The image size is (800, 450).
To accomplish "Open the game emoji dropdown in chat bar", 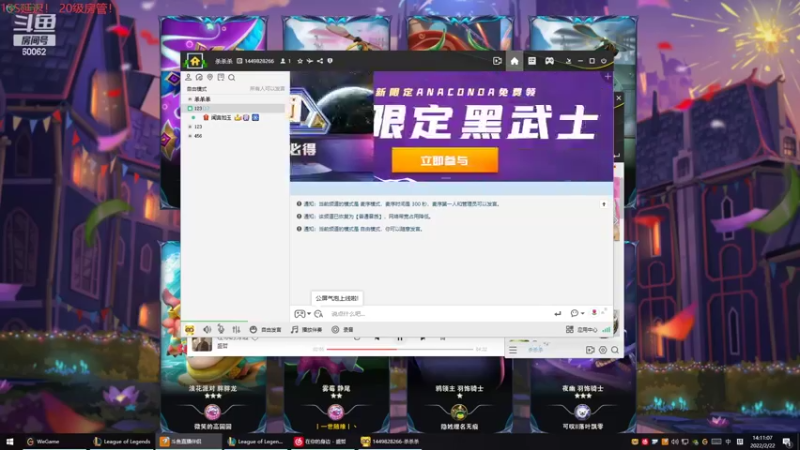I will [x=302, y=314].
